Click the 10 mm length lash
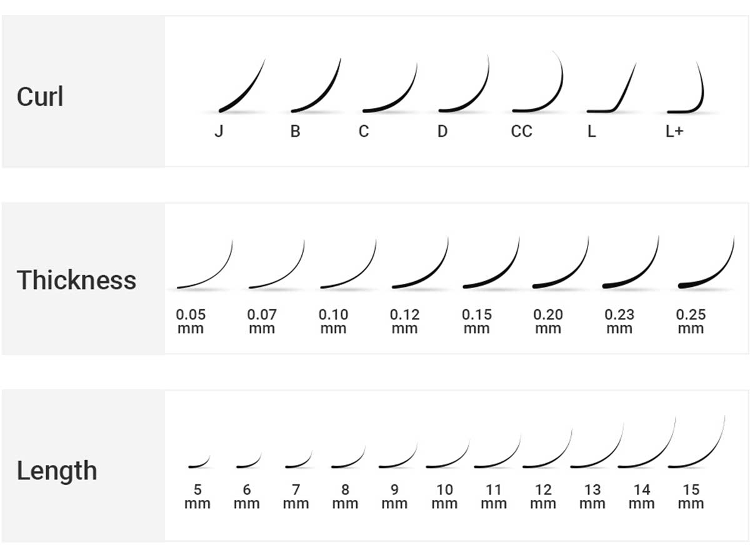750x560 pixels. tap(447, 454)
